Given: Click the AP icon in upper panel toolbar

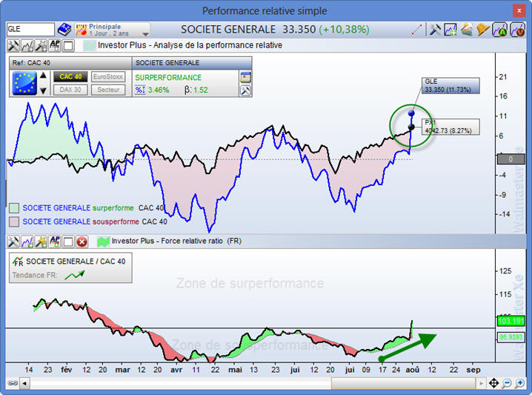Looking at the screenshot, I should click(55, 45).
